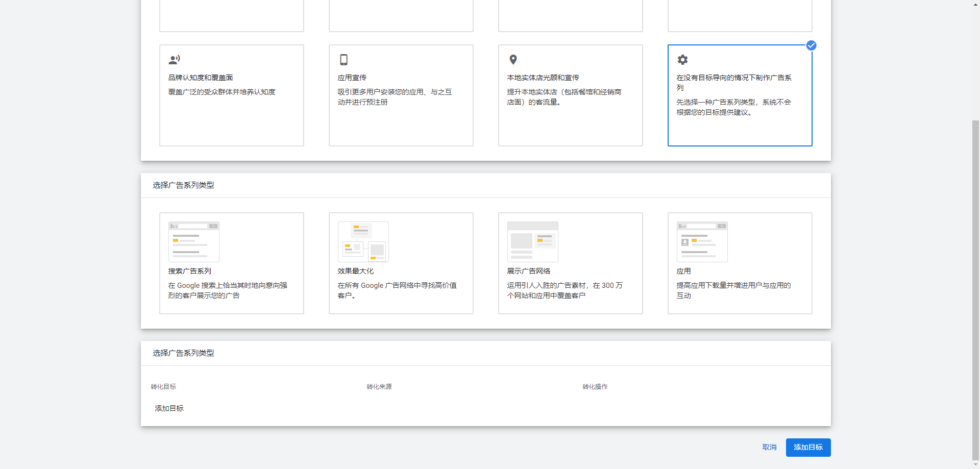980x469 pixels.
Task: Click the 转化操作 column header
Action: 595,387
